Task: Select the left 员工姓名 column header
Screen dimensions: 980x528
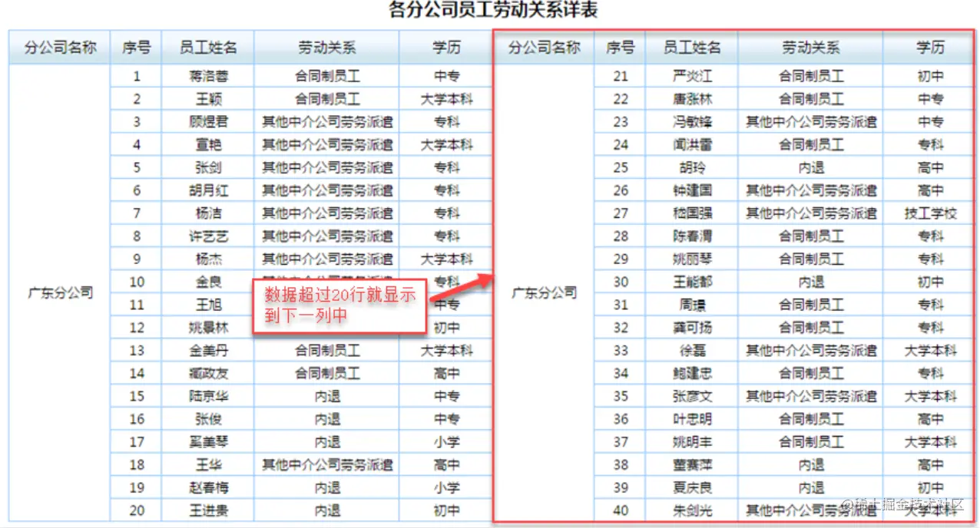Action: pyautogui.click(x=207, y=47)
